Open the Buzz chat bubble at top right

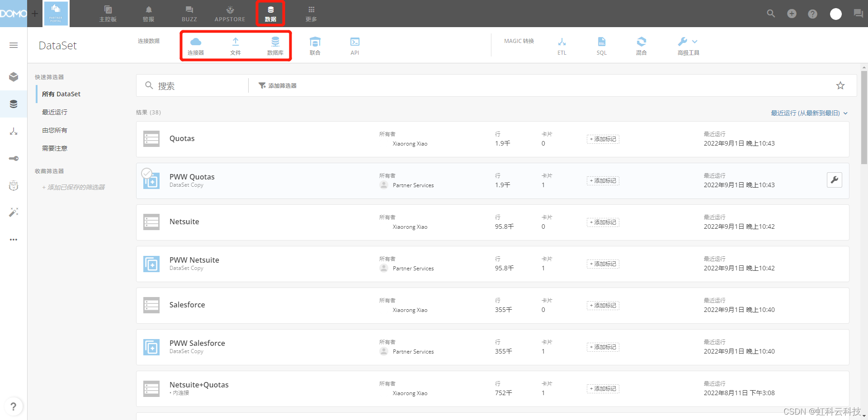point(858,14)
